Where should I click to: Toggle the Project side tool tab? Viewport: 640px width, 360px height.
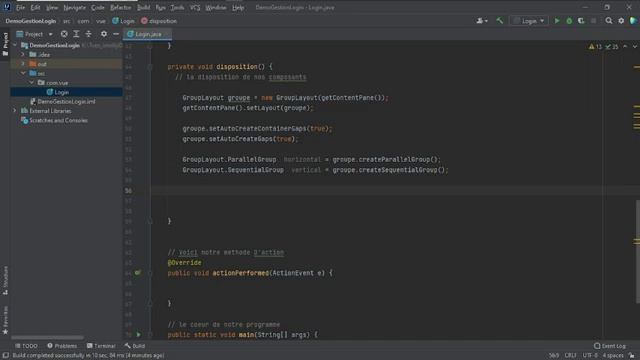tap(5, 44)
